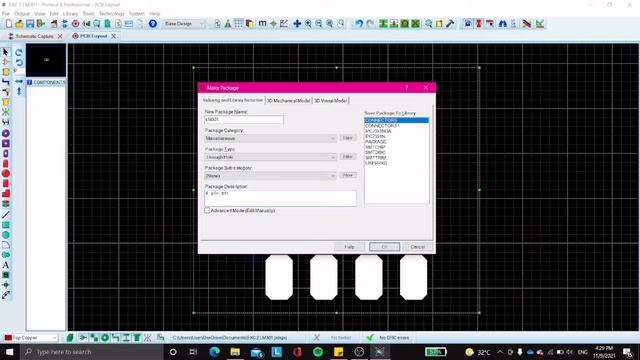Click the blue Undo arrow icon
Viewport: 640px width, 360px height.
point(359,24)
